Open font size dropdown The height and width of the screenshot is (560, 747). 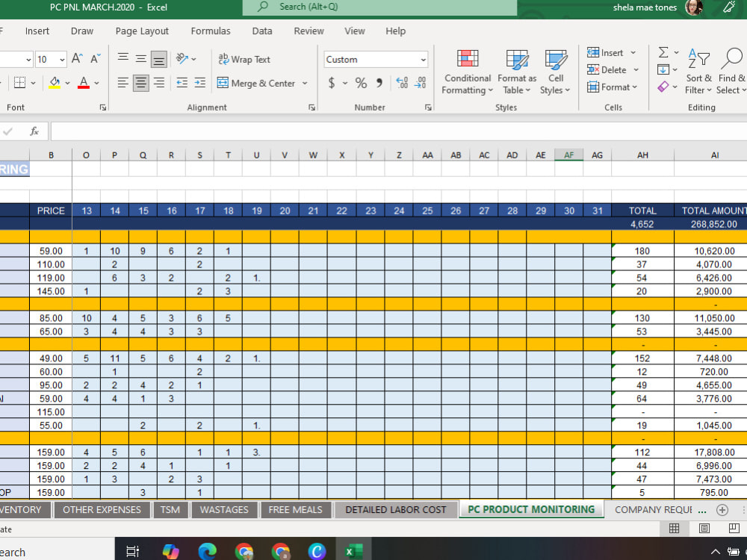point(62,60)
